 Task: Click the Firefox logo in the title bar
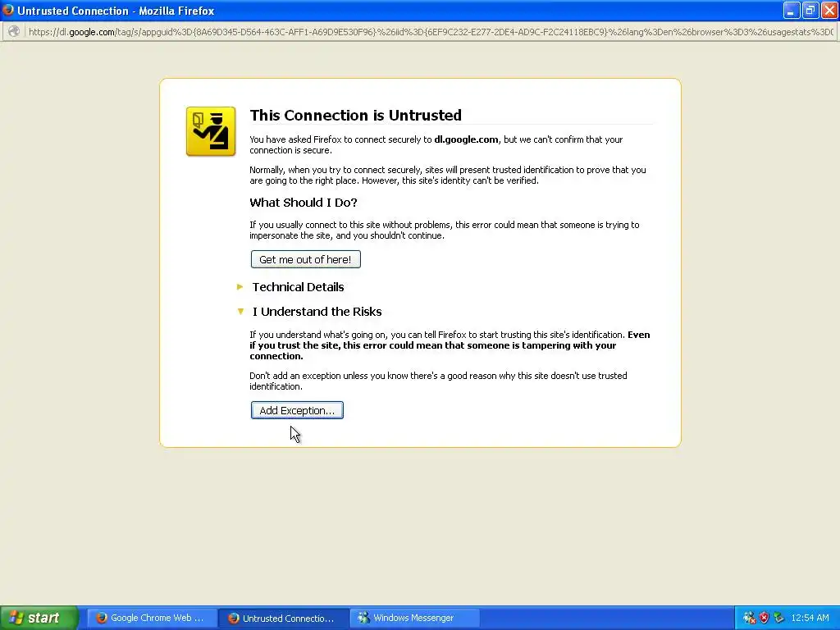tap(8, 10)
